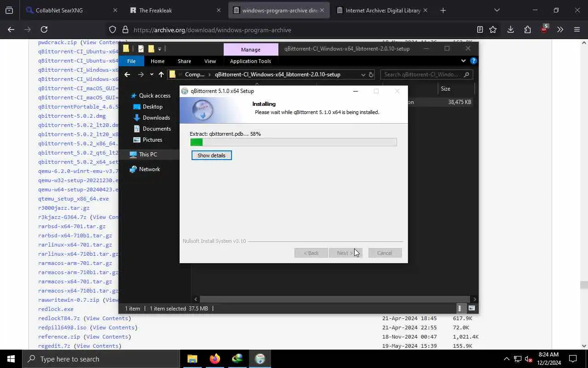Click Show details in qBittorrent setup
Viewport: 588px width, 368px height.
pos(211,155)
